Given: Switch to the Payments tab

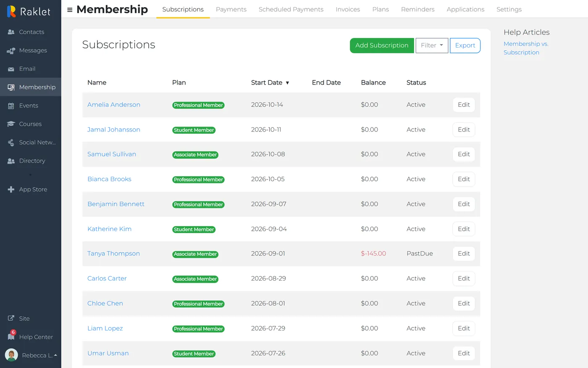Looking at the screenshot, I should point(231,9).
